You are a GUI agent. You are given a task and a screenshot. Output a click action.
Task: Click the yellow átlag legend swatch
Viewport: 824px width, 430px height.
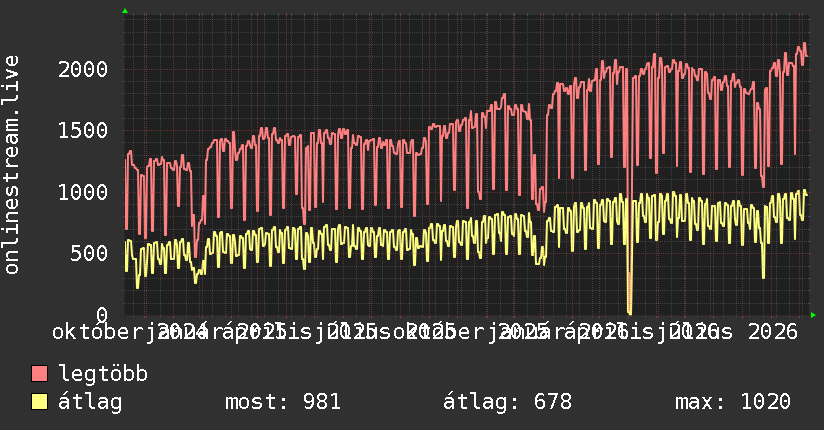(x=39, y=402)
